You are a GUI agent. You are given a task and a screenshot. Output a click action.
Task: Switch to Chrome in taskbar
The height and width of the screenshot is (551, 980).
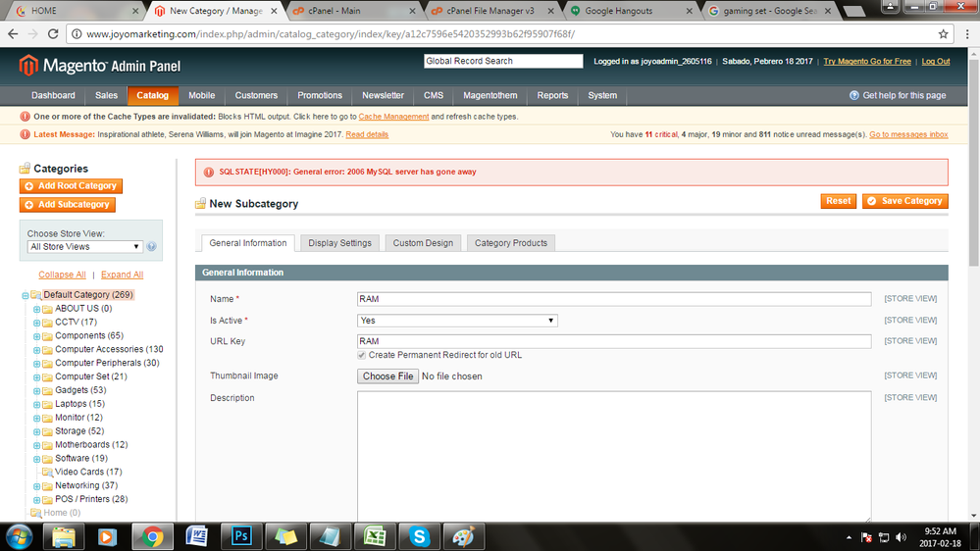click(x=152, y=536)
